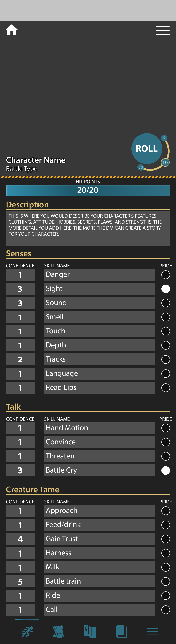The width and height of the screenshot is (176, 644).
Task: Go to the home screen icon
Action: point(12,30)
